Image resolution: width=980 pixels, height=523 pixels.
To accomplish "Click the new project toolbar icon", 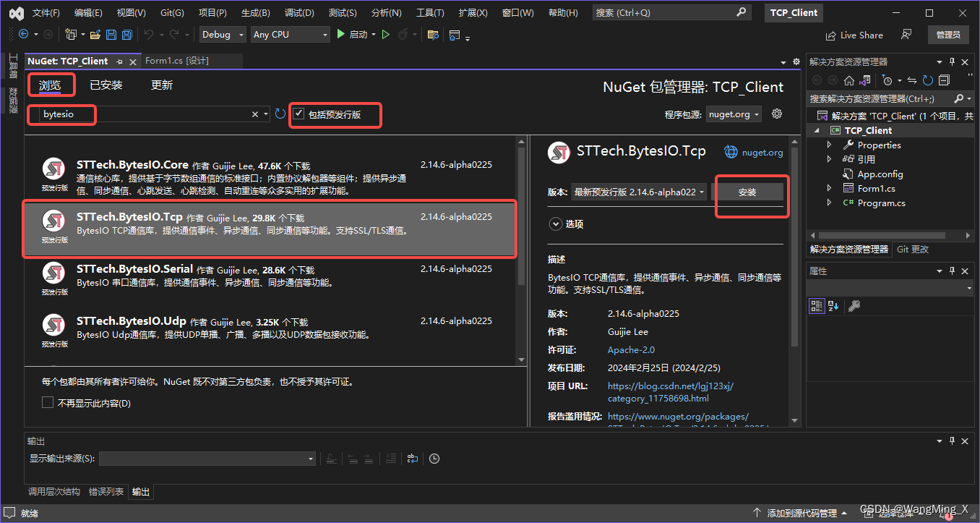I will pyautogui.click(x=71, y=34).
